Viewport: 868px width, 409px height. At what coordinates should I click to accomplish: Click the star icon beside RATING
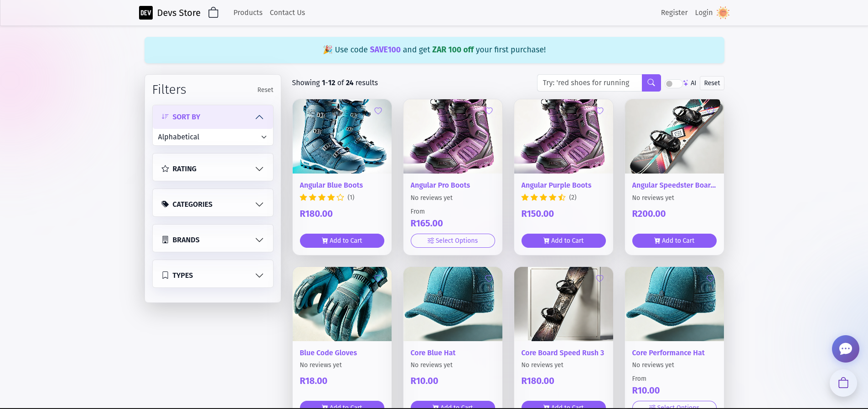coord(165,169)
